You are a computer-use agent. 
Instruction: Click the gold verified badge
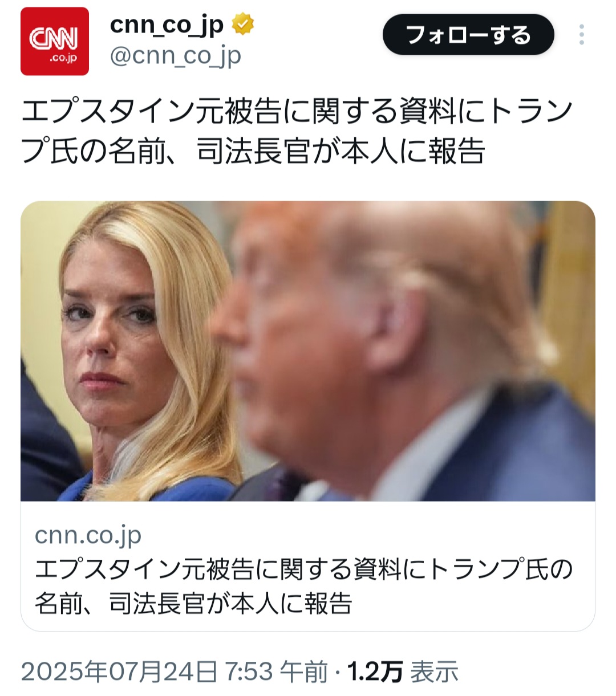243,26
